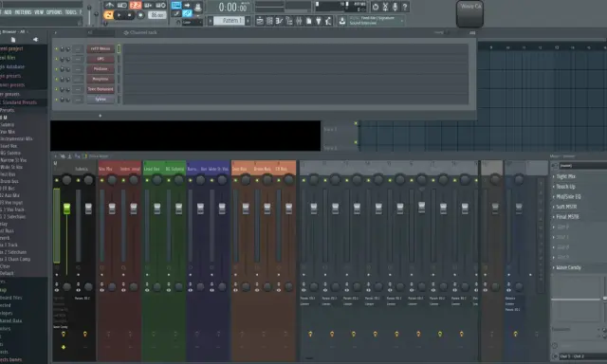
Task: Click the previous pattern arrow beside Pattern 1
Action: pyautogui.click(x=211, y=21)
